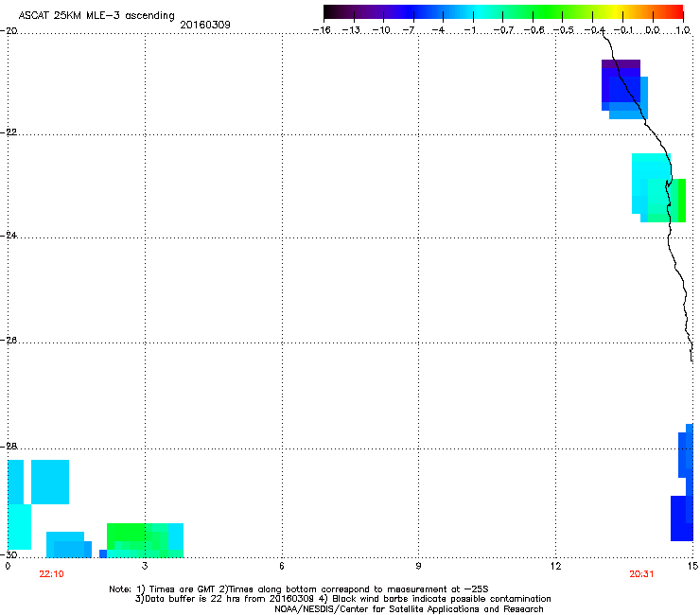Click the longitude axis label 15
Image resolution: width=700 pixels, height=615 pixels.
(692, 566)
